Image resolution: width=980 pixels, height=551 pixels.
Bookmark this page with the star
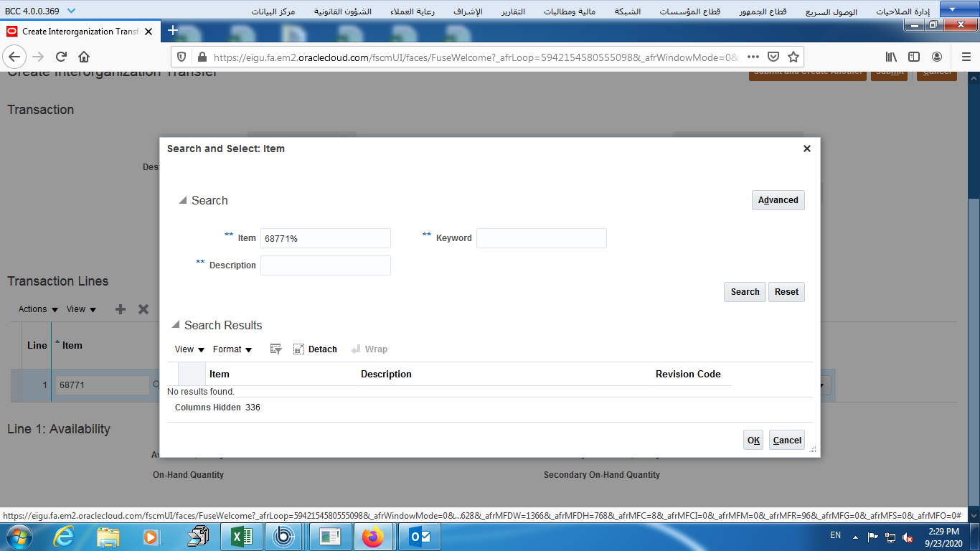click(793, 57)
